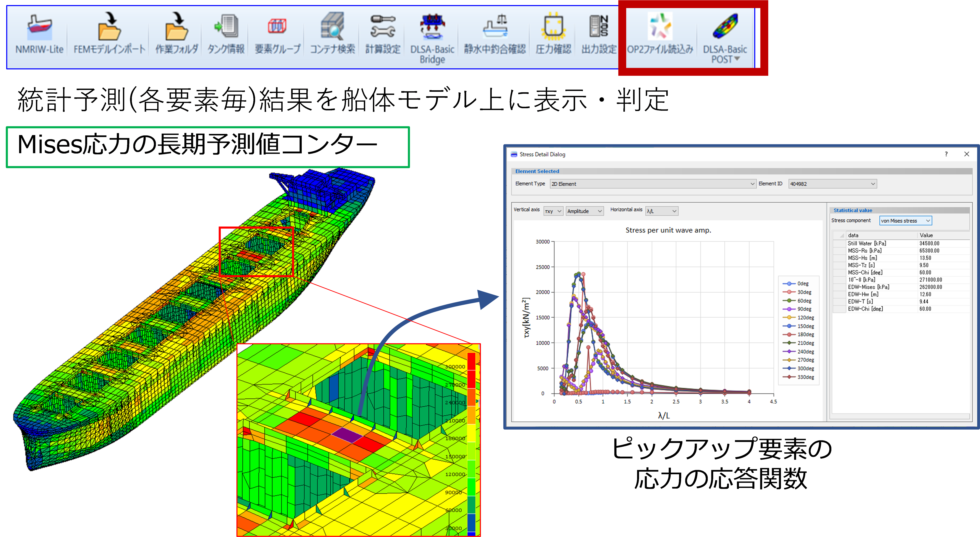Close the Stress Detail Dialog
Viewport: 980px width, 537px height.
coord(967,154)
